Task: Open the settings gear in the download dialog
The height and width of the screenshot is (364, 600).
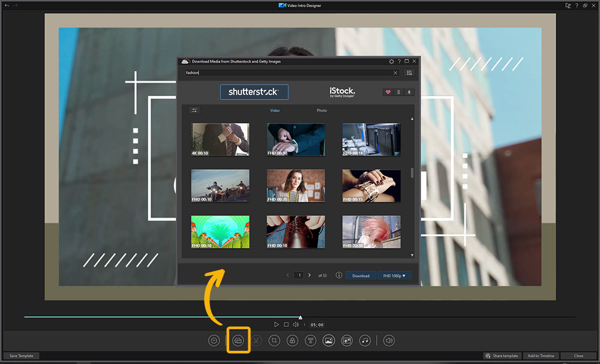Action: (391, 61)
